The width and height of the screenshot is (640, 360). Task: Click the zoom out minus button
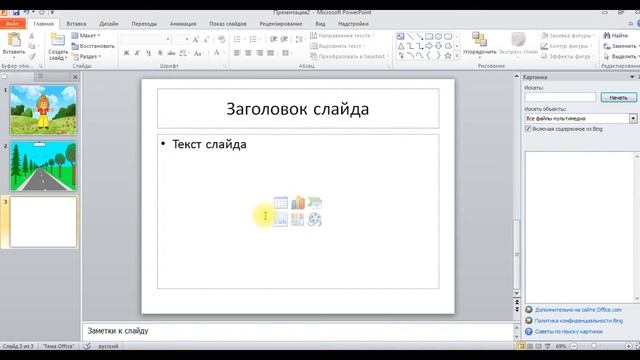click(x=574, y=346)
